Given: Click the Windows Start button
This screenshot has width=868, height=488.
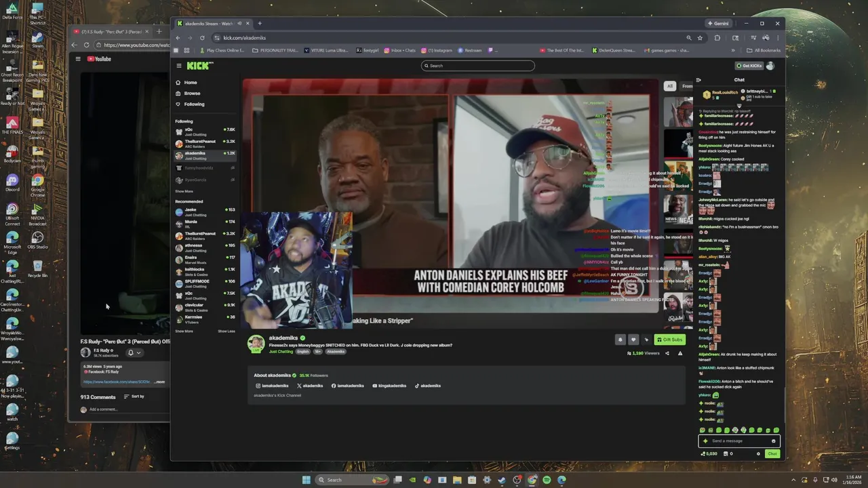Looking at the screenshot, I should pyautogui.click(x=306, y=480).
